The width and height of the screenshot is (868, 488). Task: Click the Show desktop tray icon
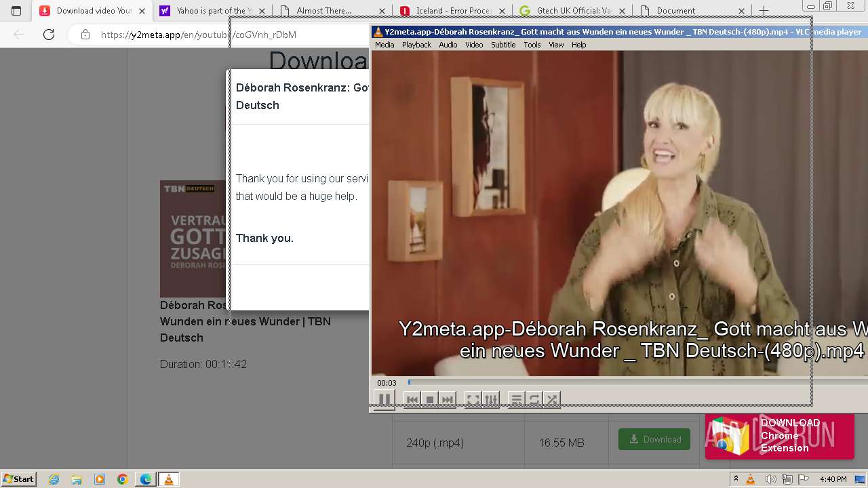[x=860, y=479]
